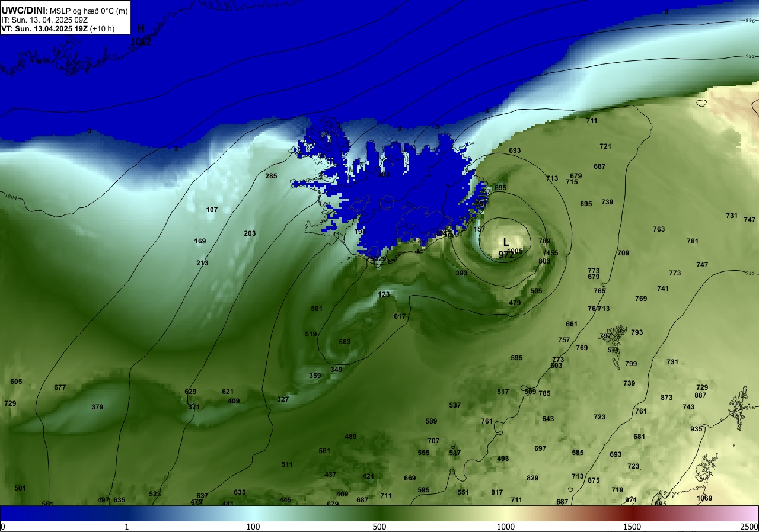Click the map value 605
Screen dimensions: 759x532
[16, 382]
